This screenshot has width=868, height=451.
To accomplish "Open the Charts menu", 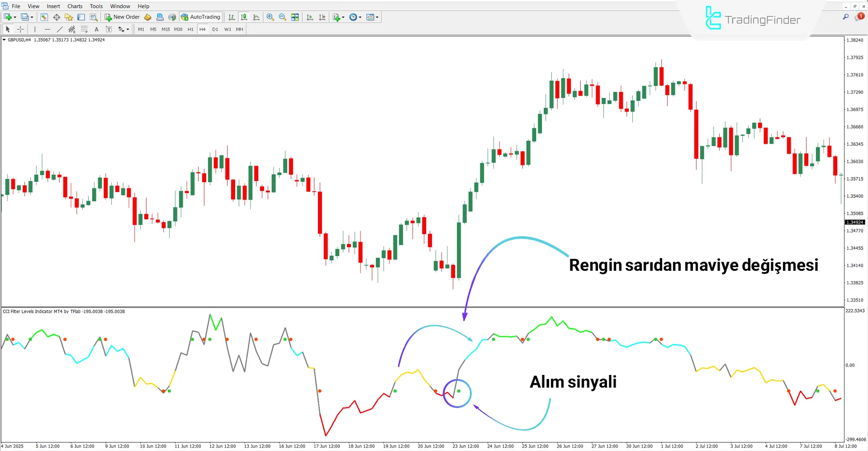I will point(74,6).
